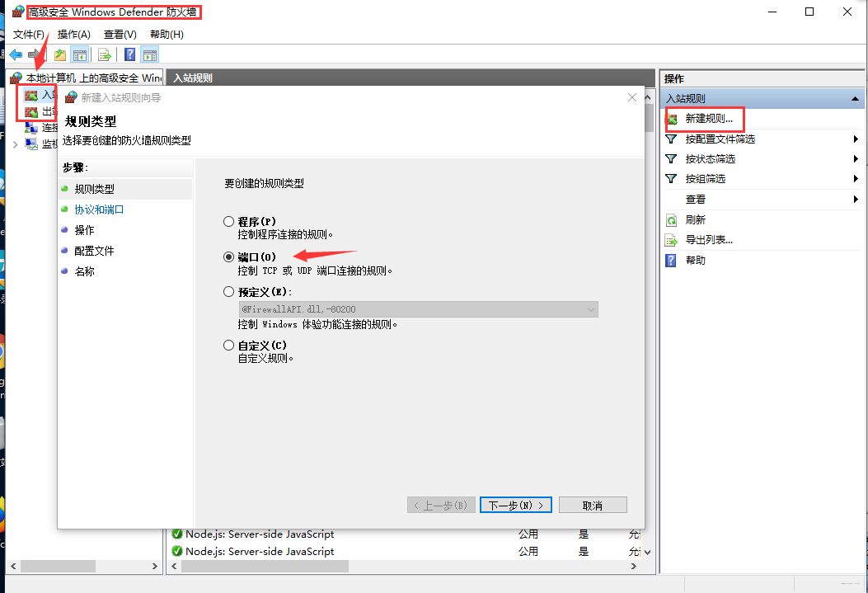Click 帮助 text in the actions pane

click(x=695, y=261)
